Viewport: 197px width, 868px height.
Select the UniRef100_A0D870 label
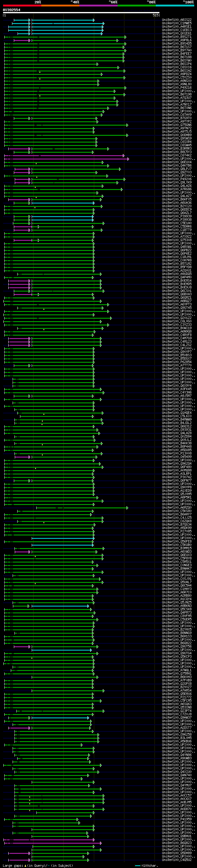tap(177, 809)
